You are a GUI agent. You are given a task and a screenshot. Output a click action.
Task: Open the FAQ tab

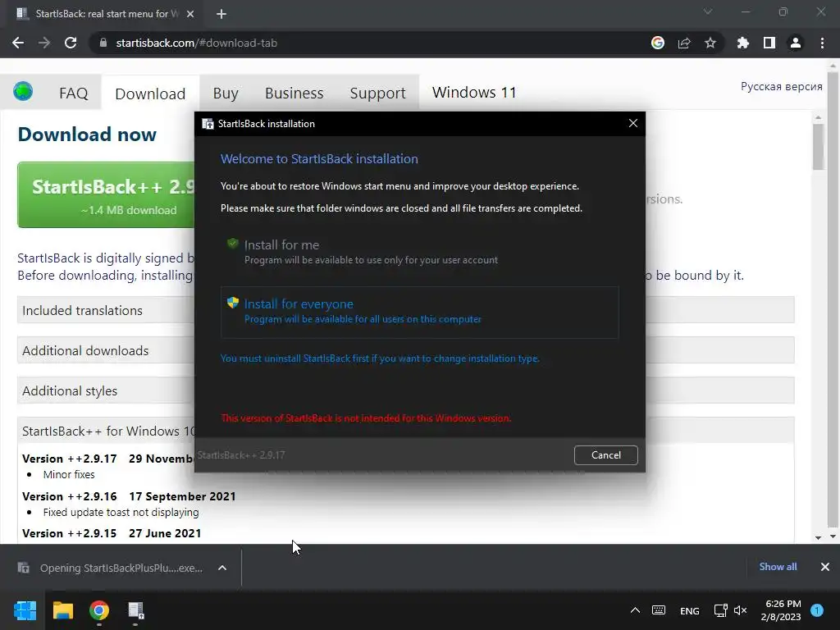pyautogui.click(x=73, y=94)
